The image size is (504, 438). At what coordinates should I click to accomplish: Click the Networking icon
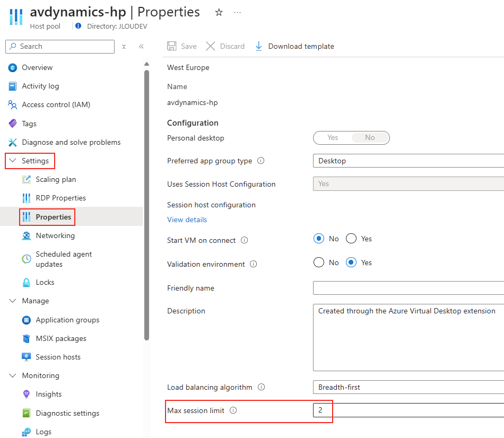tap(27, 236)
